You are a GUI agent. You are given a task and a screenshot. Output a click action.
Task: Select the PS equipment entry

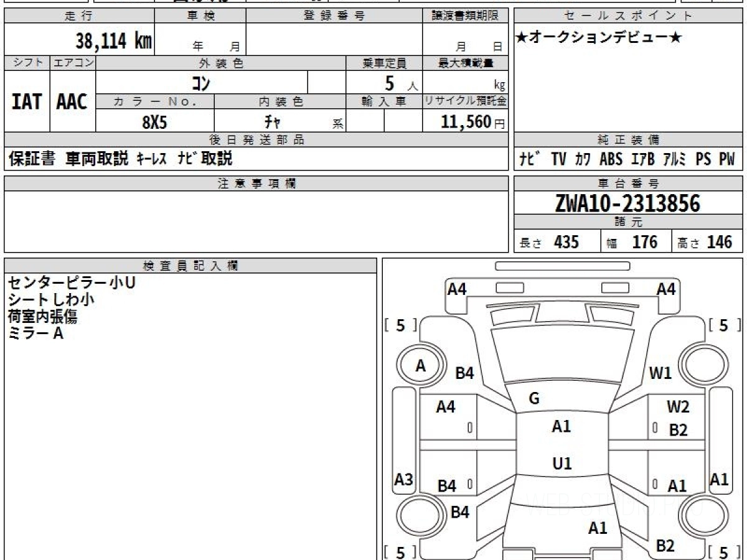[x=703, y=159]
